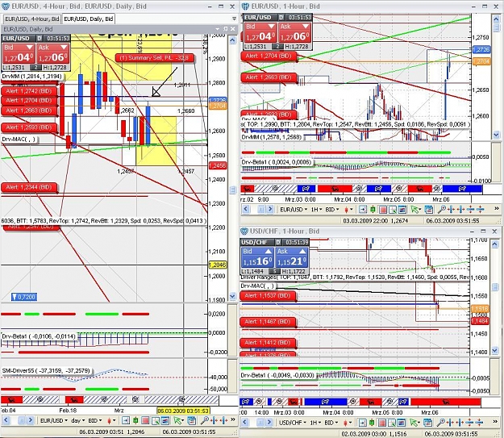Jump to chart end in EUR/USD daily toolbar
Screen dimensions: 504x438
click(126, 420)
